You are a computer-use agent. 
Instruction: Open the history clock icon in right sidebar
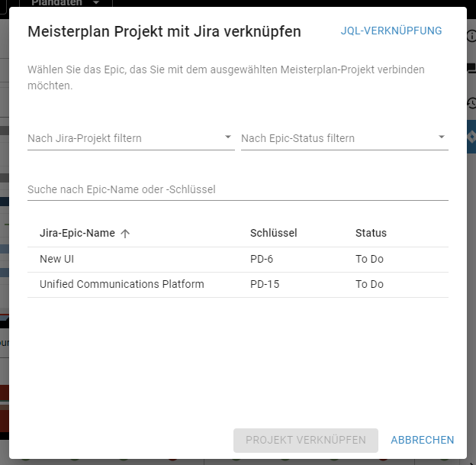pyautogui.click(x=471, y=103)
